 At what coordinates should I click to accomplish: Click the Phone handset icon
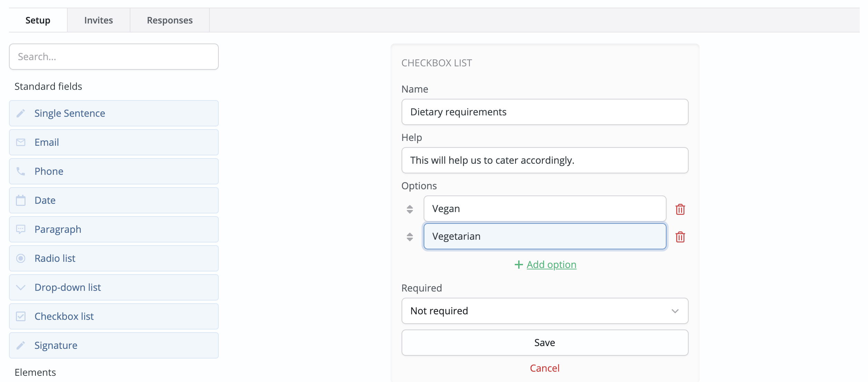coord(21,171)
